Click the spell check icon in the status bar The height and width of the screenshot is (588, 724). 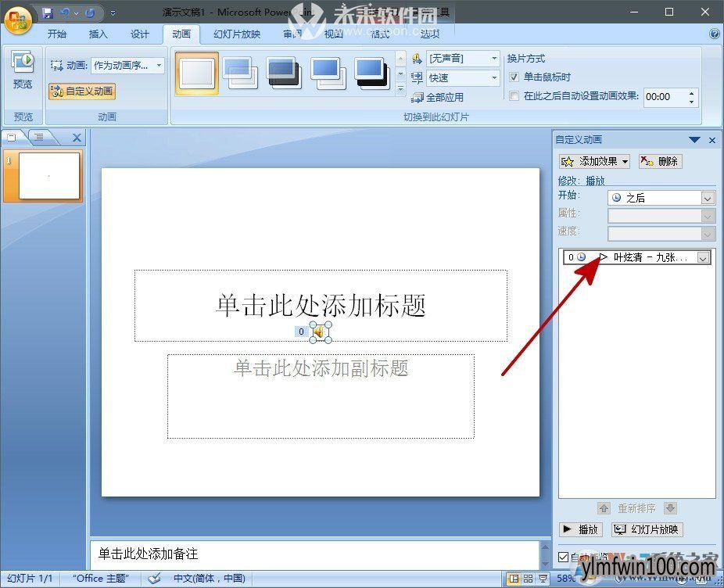(x=154, y=579)
